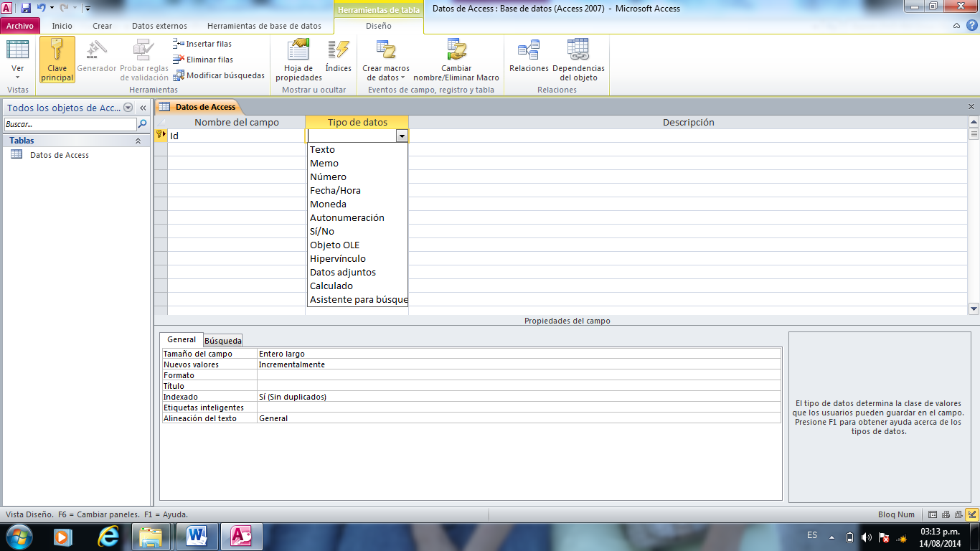Activate the Clave principal tool
This screenshot has height=551, width=980.
57,59
